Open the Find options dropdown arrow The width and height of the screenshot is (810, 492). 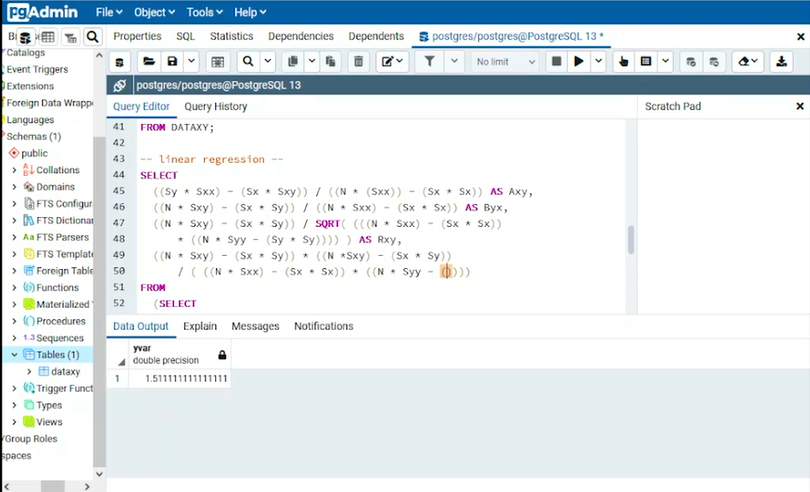(x=268, y=62)
